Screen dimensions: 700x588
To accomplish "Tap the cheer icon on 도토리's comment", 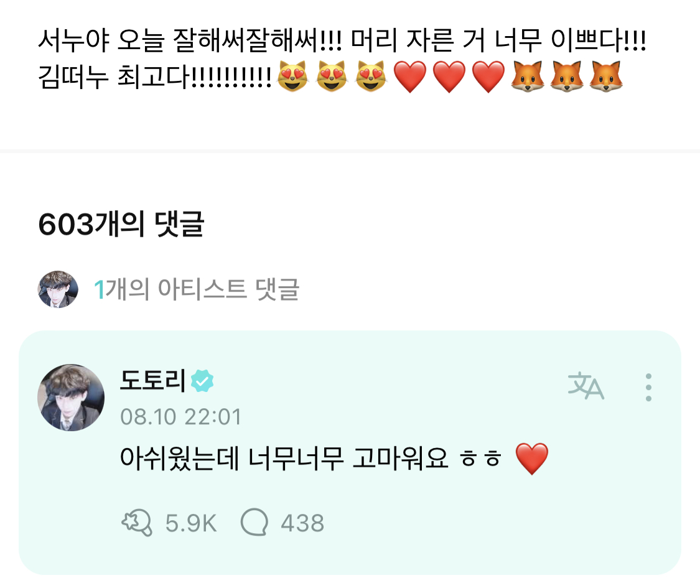I will [136, 523].
